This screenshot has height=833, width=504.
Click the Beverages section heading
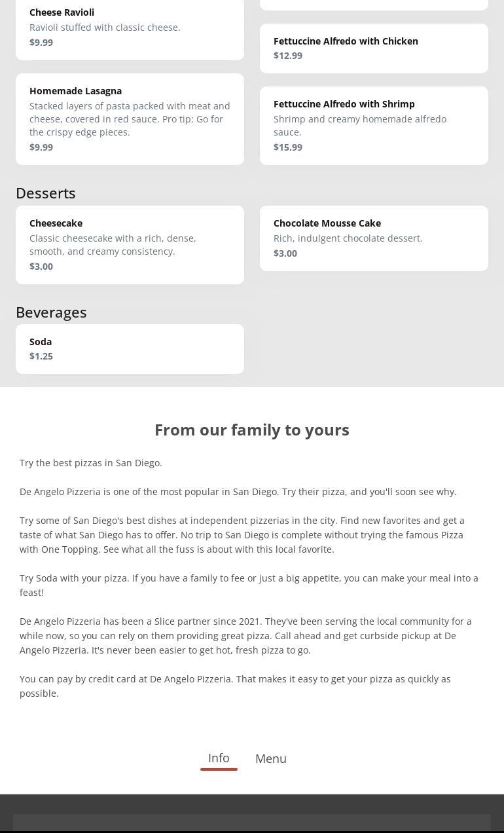tap(51, 312)
